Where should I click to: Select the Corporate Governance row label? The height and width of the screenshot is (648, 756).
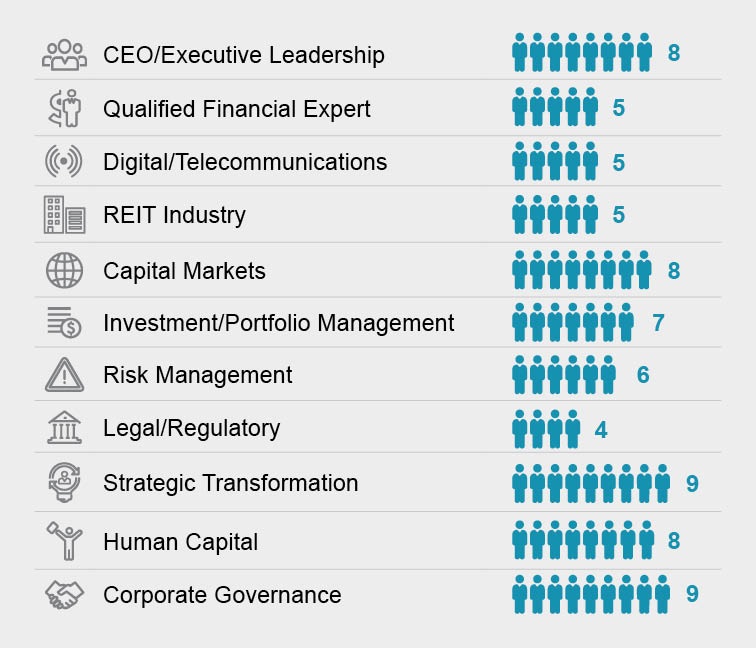click(x=222, y=595)
